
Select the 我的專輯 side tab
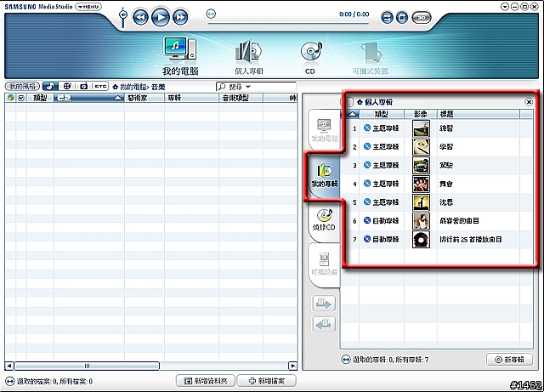point(324,175)
